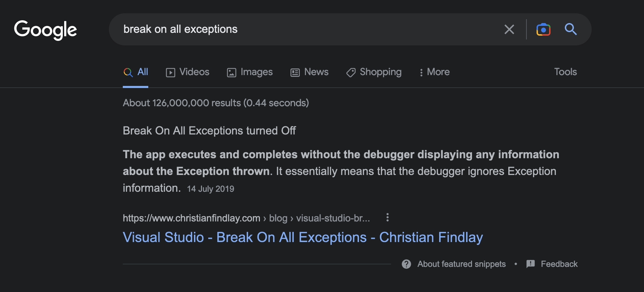Click the question mark beside About featured snippets
This screenshot has height=292, width=644.
(406, 264)
